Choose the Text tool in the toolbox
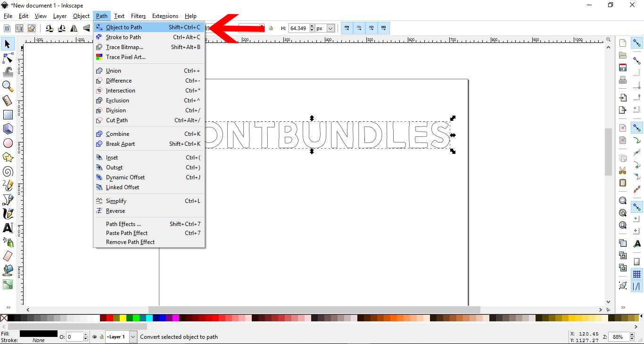 [x=8, y=228]
